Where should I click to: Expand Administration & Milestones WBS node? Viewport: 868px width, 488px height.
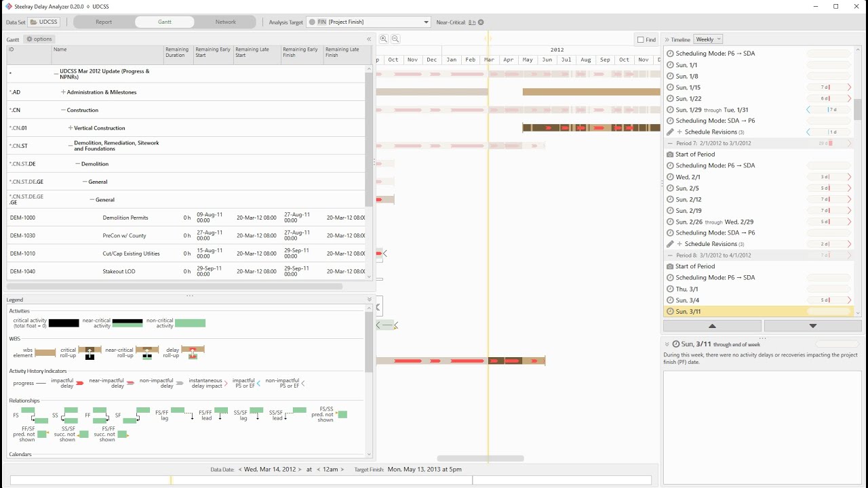[63, 92]
